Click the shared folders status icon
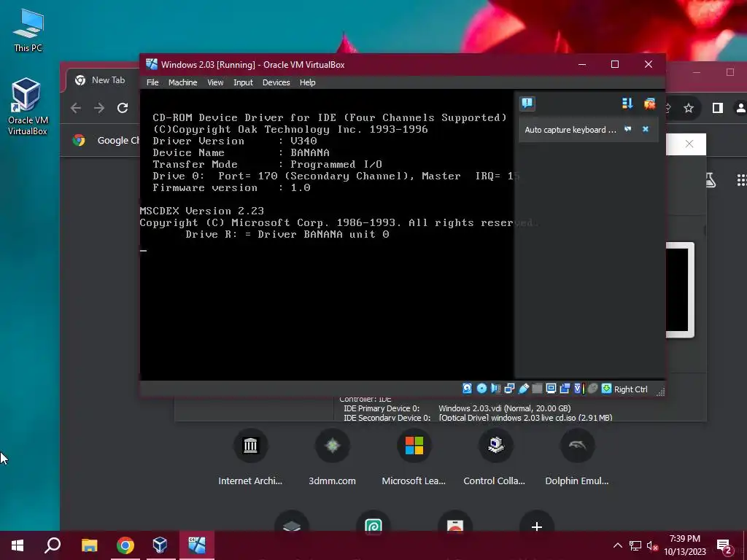This screenshot has width=747, height=560. (x=538, y=389)
